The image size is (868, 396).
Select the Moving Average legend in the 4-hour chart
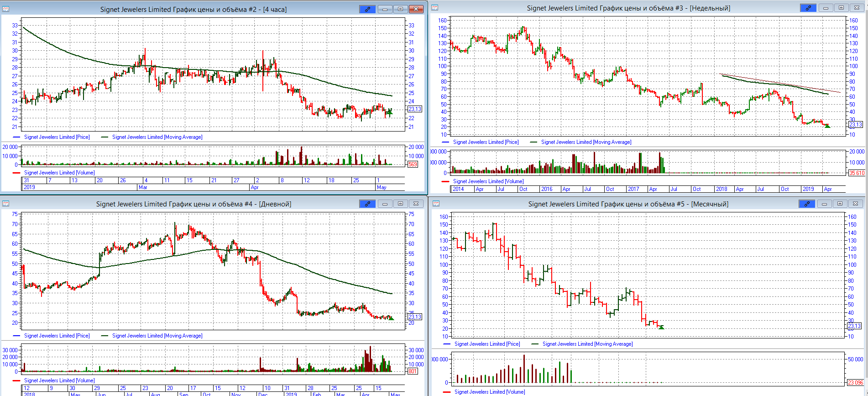coord(157,137)
